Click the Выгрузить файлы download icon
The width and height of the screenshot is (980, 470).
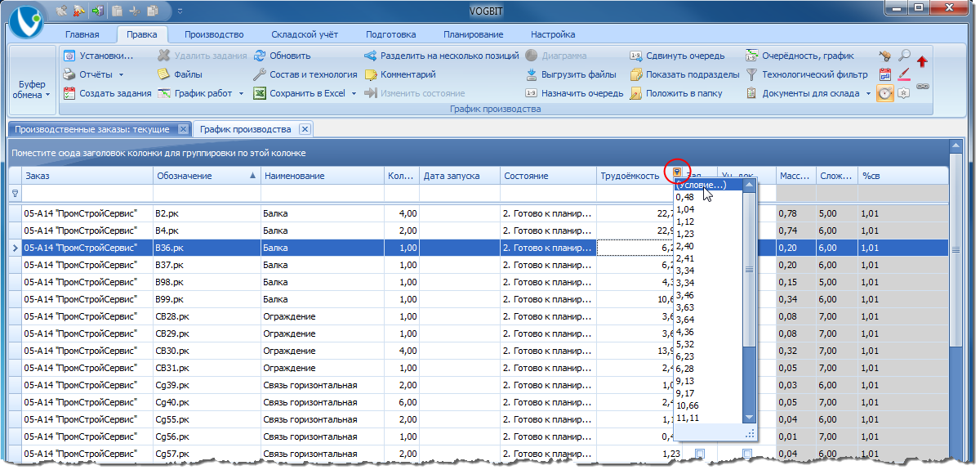tap(532, 75)
